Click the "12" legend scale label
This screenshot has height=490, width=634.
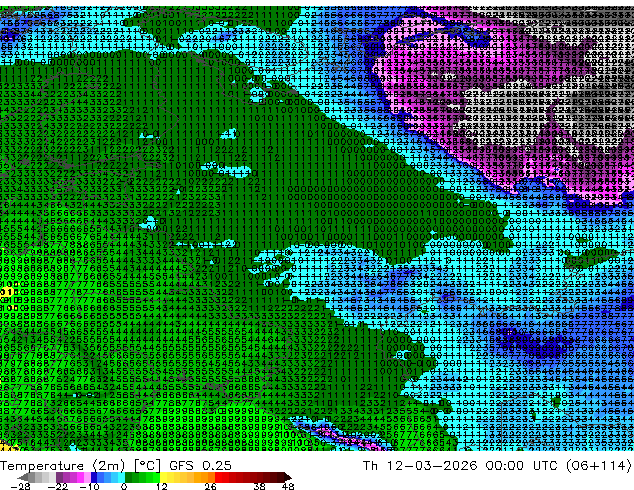point(162,486)
